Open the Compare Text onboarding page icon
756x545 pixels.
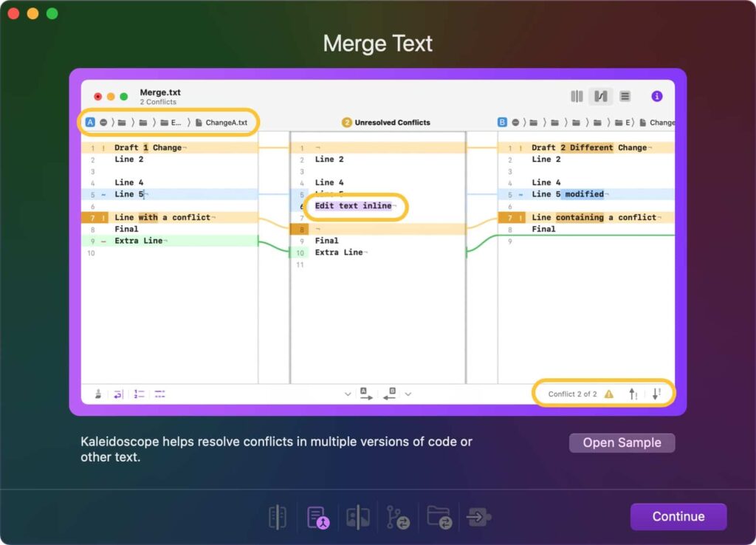pyautogui.click(x=278, y=517)
